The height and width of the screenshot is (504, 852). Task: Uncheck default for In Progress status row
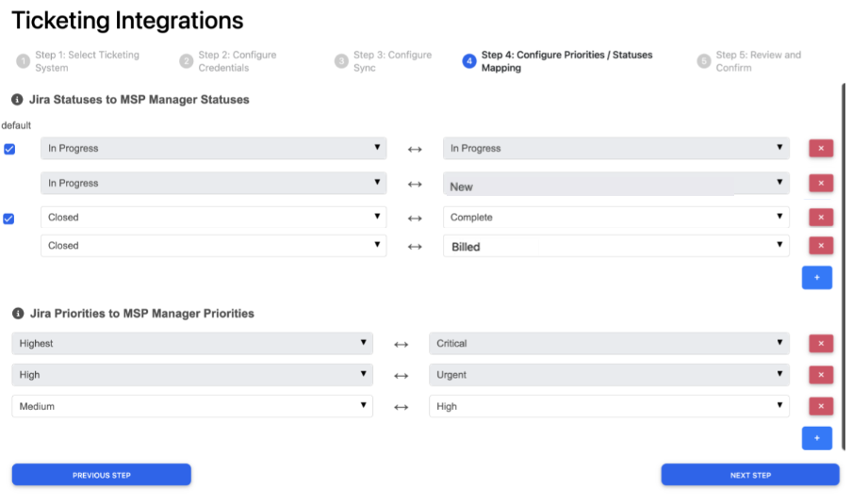(9, 149)
